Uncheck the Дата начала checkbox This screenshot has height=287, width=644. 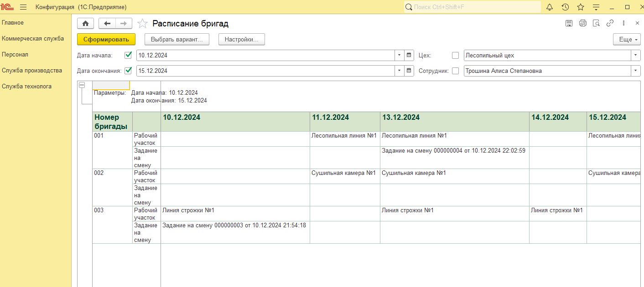point(128,55)
